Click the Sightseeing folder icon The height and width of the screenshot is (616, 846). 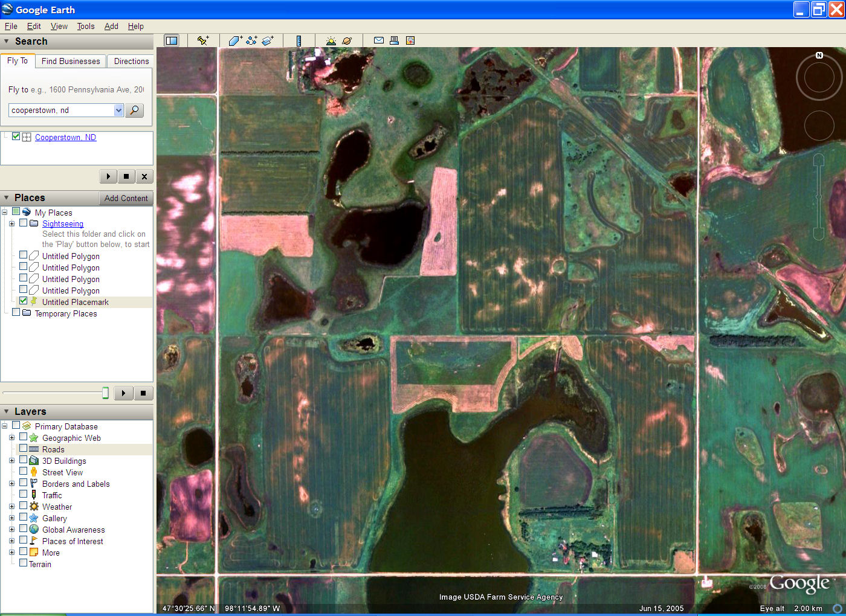[34, 223]
